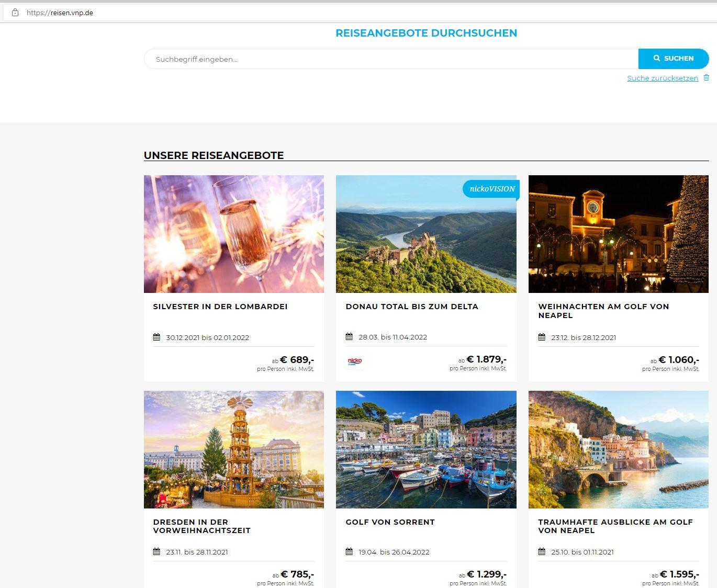
Task: Open Traumhafte Ausblicke am Golf von Neapel
Action: [x=615, y=526]
